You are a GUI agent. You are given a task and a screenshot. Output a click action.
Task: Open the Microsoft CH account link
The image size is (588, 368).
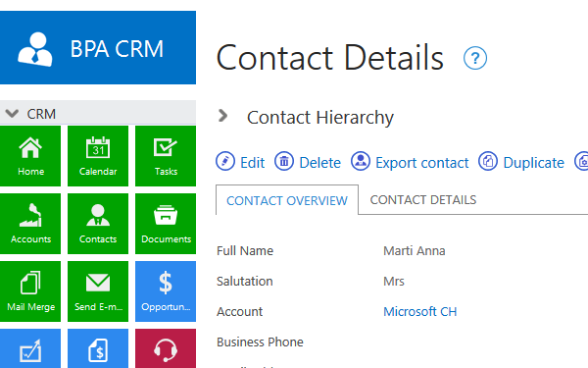(x=420, y=312)
